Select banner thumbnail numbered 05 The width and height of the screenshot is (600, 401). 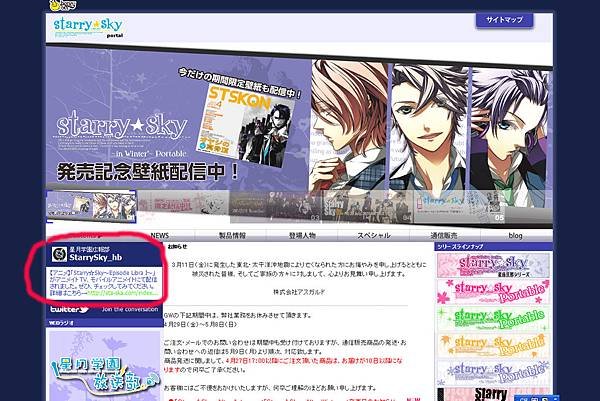[459, 207]
